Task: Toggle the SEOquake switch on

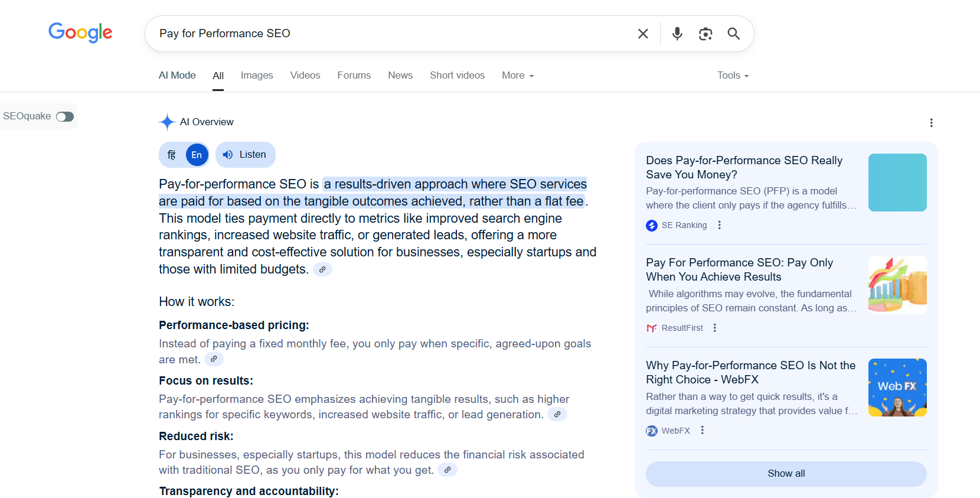Action: [x=65, y=116]
